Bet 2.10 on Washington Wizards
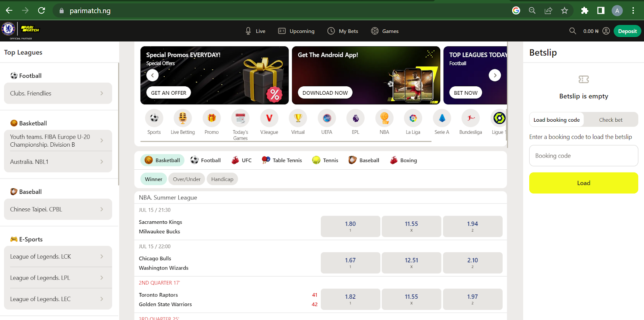The height and width of the screenshot is (320, 644). (473, 263)
